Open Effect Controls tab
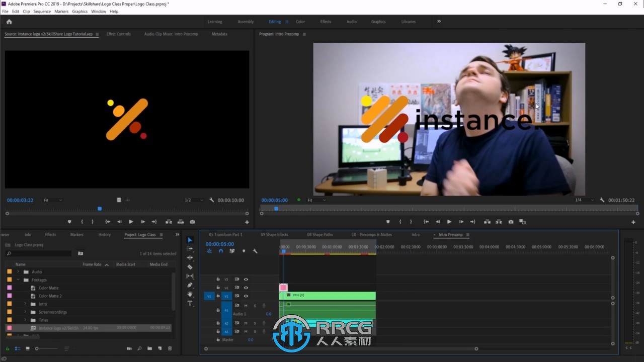Image resolution: width=644 pixels, height=362 pixels. [119, 34]
